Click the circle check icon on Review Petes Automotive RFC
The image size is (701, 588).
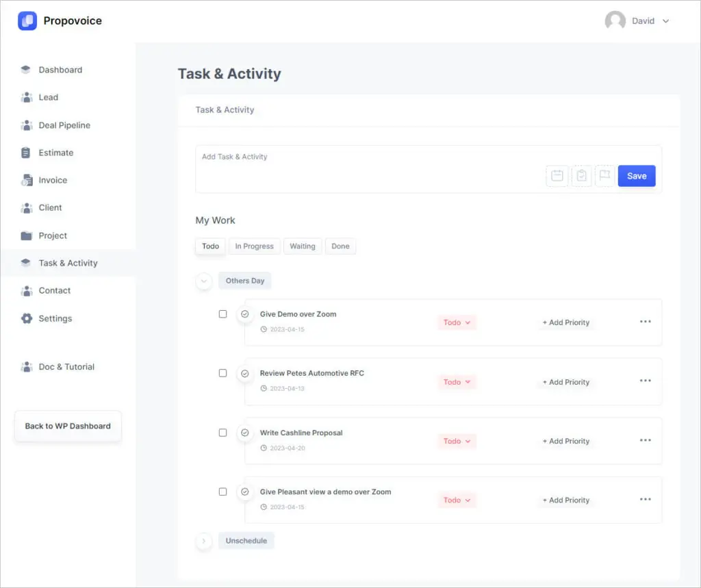click(x=244, y=374)
